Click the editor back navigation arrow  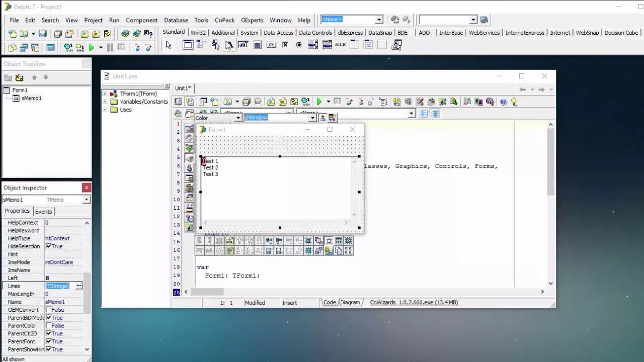pos(523,89)
